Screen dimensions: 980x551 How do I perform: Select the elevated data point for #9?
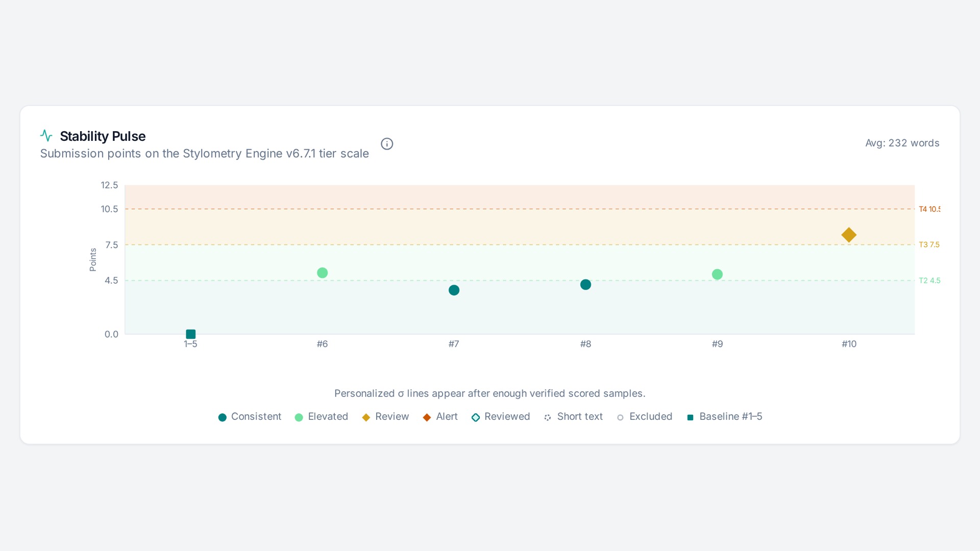(717, 274)
